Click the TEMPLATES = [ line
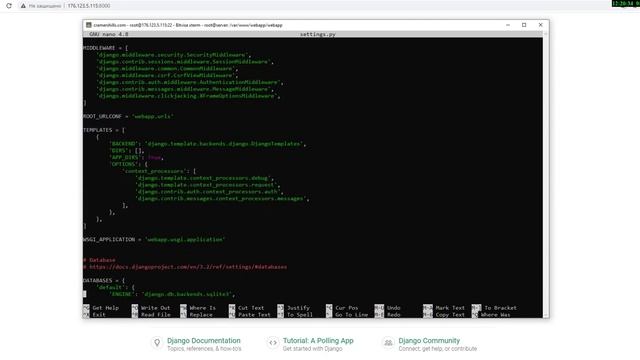Screen dimensions: 640x360 (104, 130)
